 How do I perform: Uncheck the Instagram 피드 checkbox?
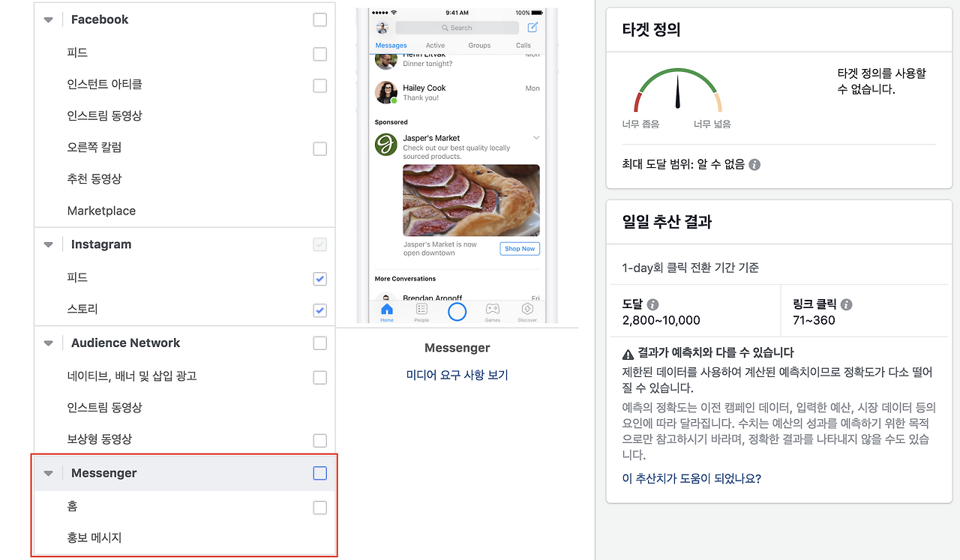point(319,278)
